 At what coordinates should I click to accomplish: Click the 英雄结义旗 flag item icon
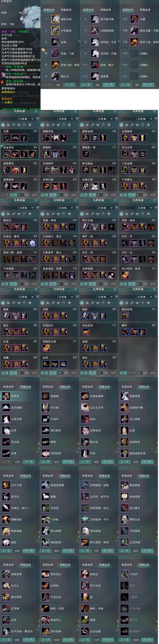click(46, 348)
